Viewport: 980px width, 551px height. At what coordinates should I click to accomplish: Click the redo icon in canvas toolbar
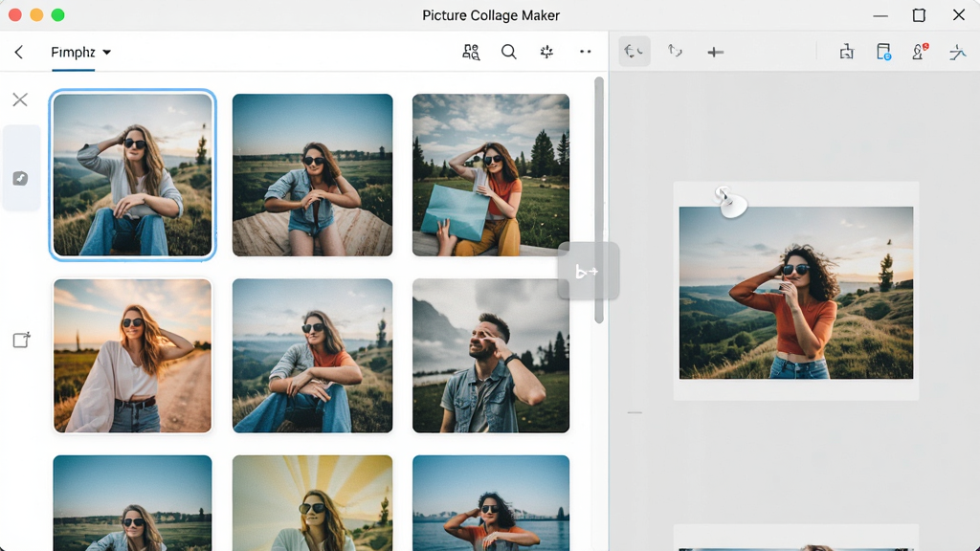click(x=675, y=52)
